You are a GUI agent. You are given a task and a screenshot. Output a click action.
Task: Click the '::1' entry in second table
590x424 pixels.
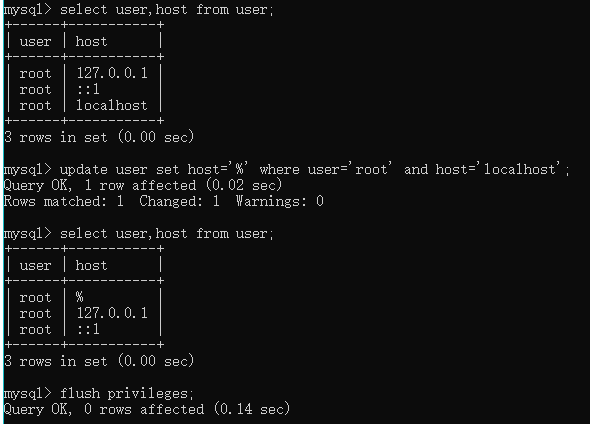click(x=88, y=330)
